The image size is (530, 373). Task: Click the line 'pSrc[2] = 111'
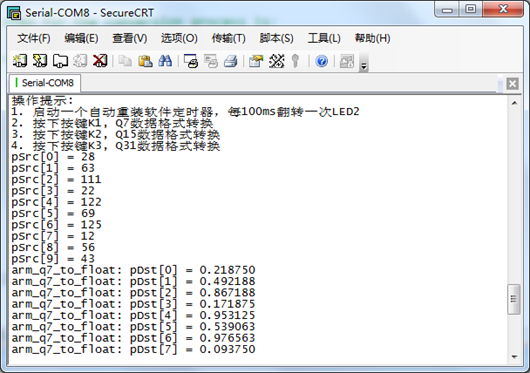pyautogui.click(x=56, y=179)
